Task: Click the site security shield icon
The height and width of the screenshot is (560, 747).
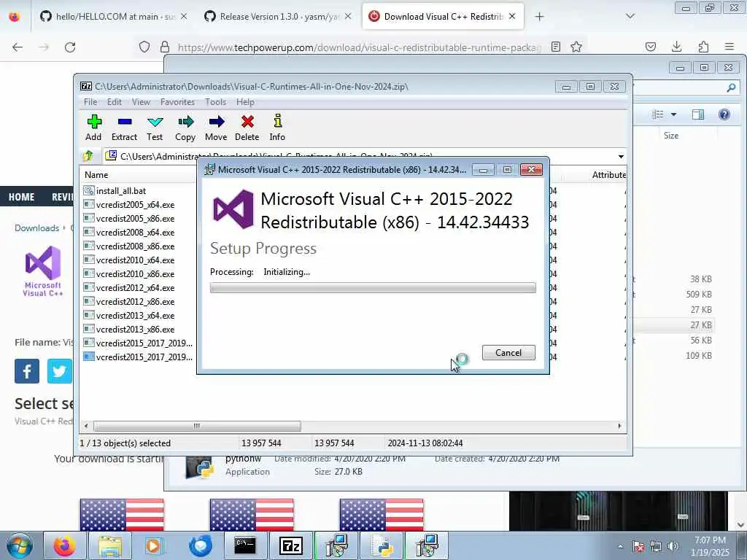Action: (144, 47)
